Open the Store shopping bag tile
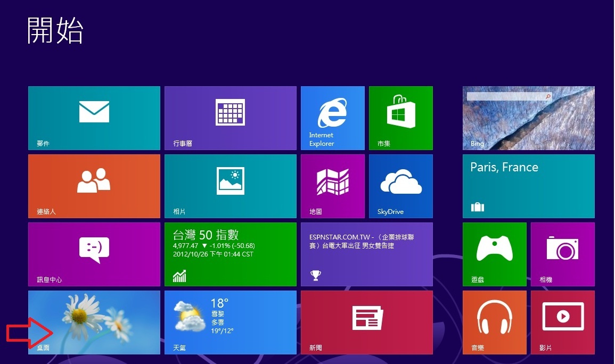The height and width of the screenshot is (364, 615). coord(400,118)
